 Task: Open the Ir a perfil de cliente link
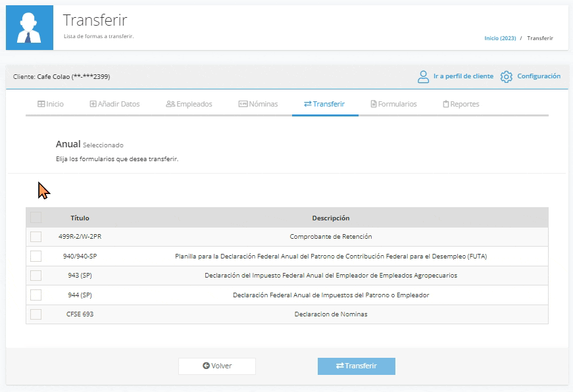pyautogui.click(x=463, y=76)
